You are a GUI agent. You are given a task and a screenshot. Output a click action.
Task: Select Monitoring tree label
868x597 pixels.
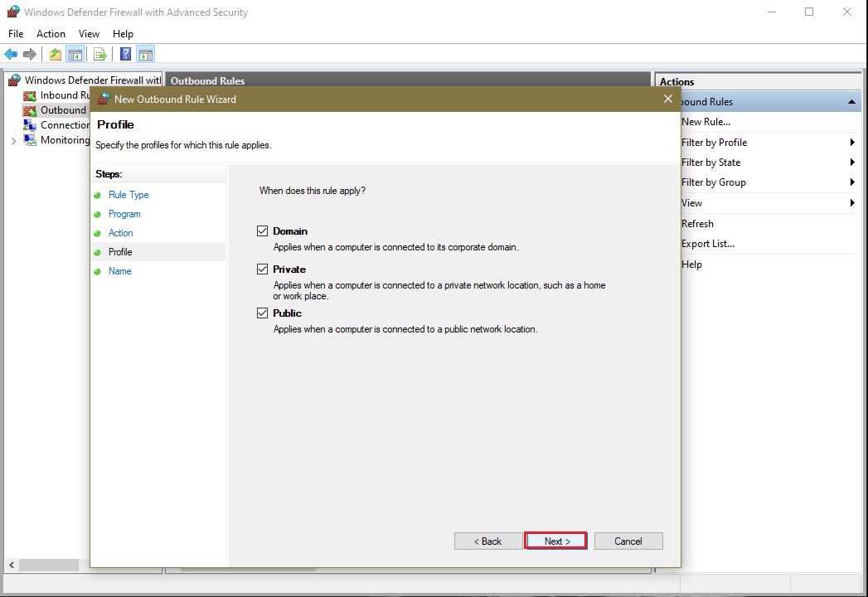click(65, 140)
